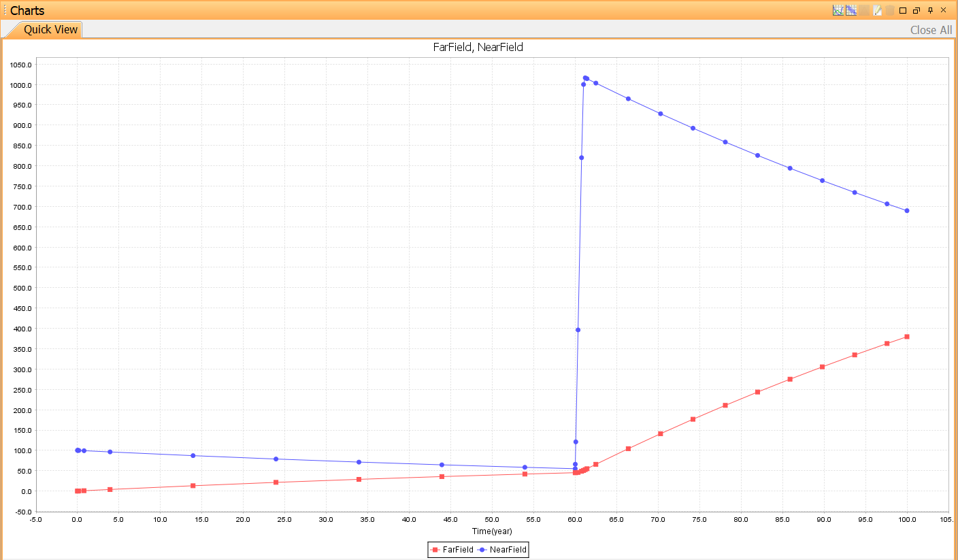Maximize the Charts panel
The image size is (958, 560).
(x=903, y=10)
